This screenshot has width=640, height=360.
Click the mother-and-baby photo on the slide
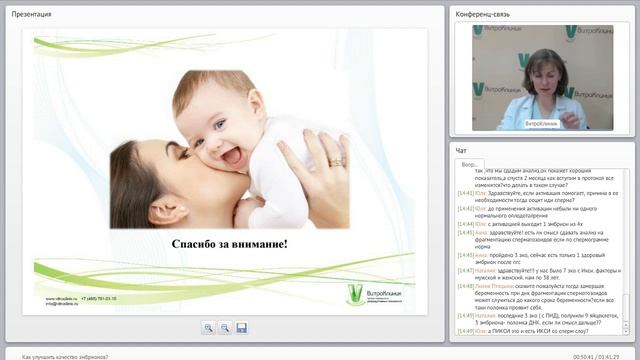[x=230, y=149]
